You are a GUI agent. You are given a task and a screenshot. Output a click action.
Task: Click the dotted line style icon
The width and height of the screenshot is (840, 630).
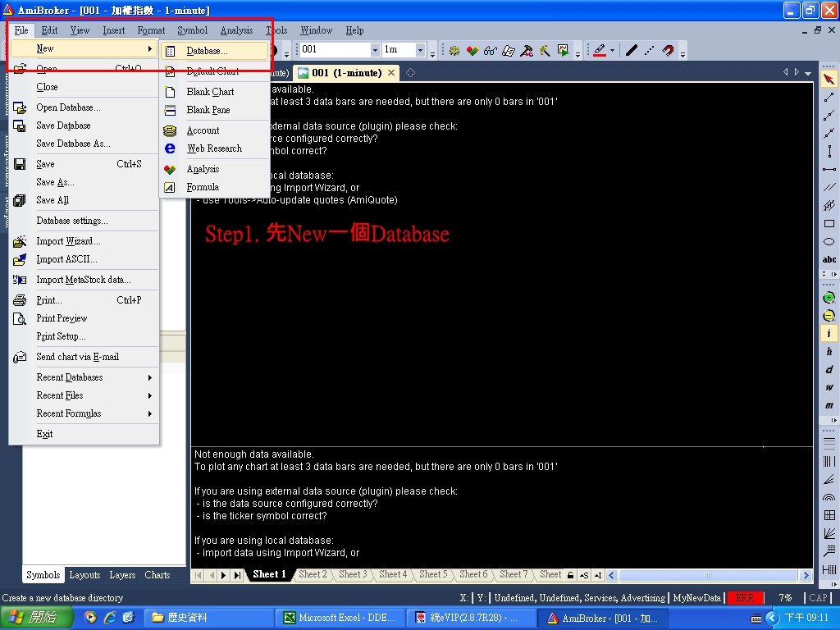(x=650, y=50)
